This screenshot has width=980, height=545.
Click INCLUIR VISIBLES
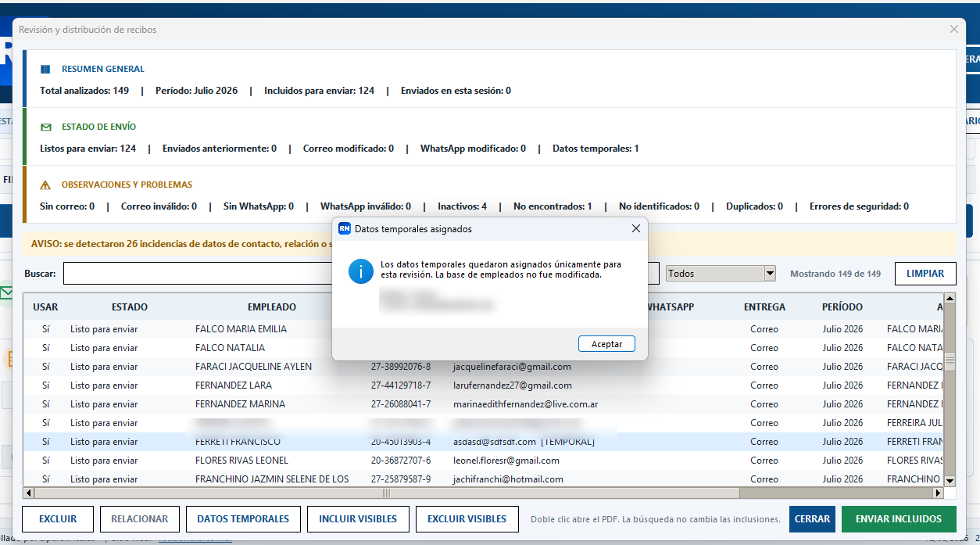click(358, 519)
